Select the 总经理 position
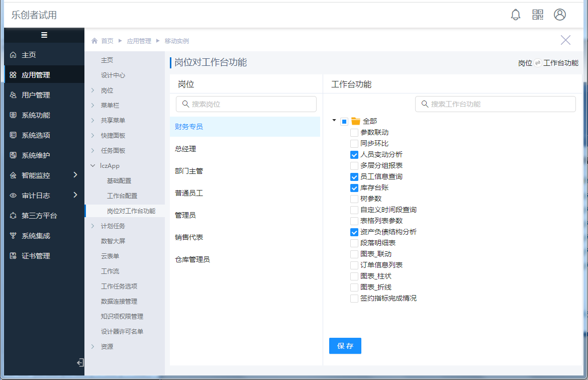This screenshot has width=588, height=380. [x=185, y=149]
